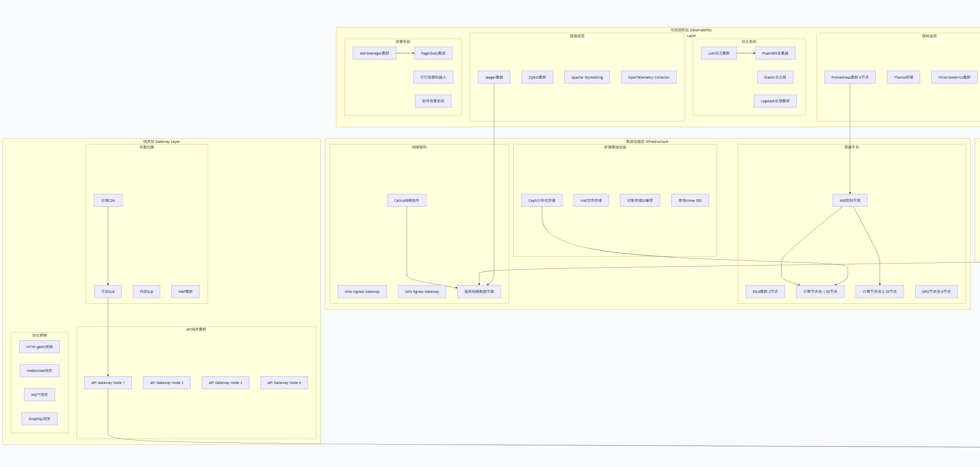Click the Istio Ingress Gateway node
This screenshot has width=980, height=467.
coord(362,292)
